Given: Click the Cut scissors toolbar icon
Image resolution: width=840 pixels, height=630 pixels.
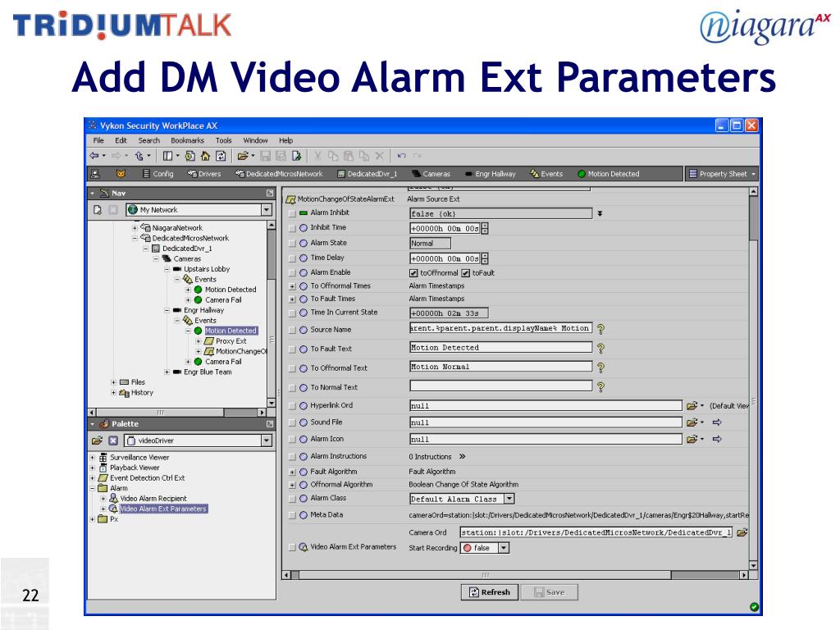Looking at the screenshot, I should click(x=317, y=156).
